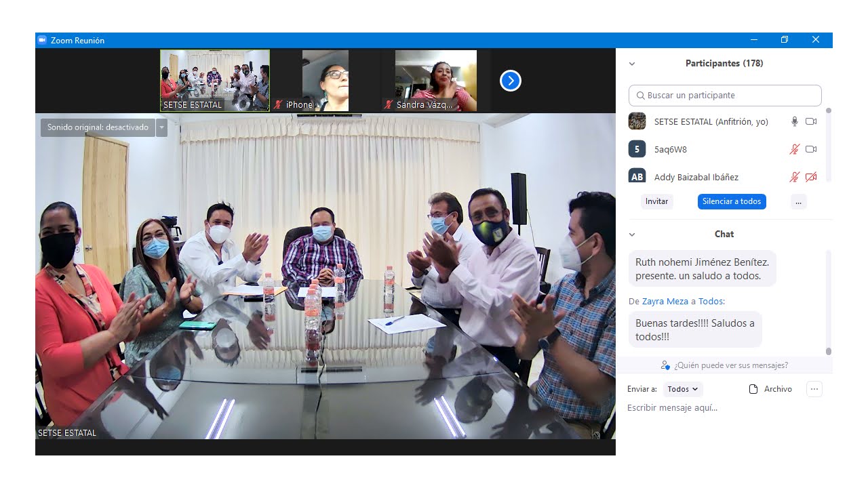Collapse the Chat panel chevron
The width and height of the screenshot is (868, 488).
point(632,235)
